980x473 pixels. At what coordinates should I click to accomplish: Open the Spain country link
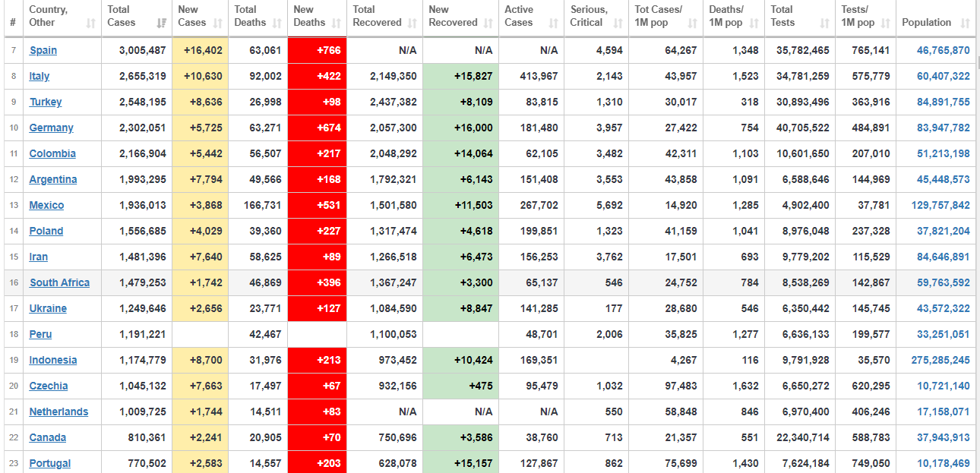(43, 50)
